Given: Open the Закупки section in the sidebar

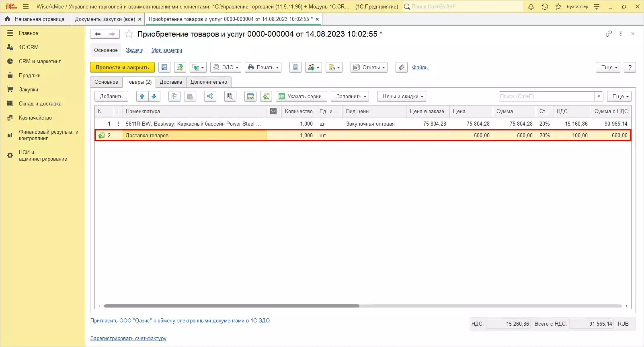Looking at the screenshot, I should pos(28,89).
